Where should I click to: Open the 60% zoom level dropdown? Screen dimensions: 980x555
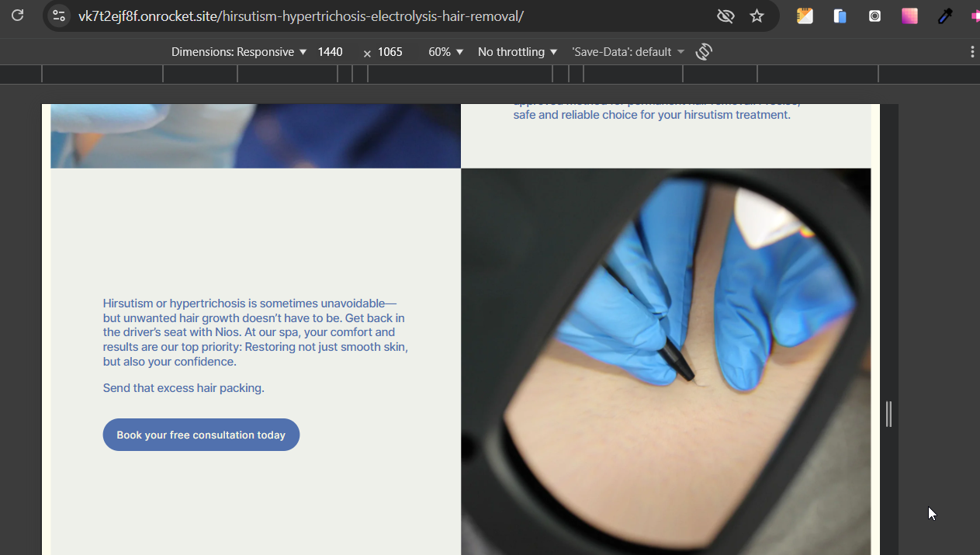(x=446, y=52)
